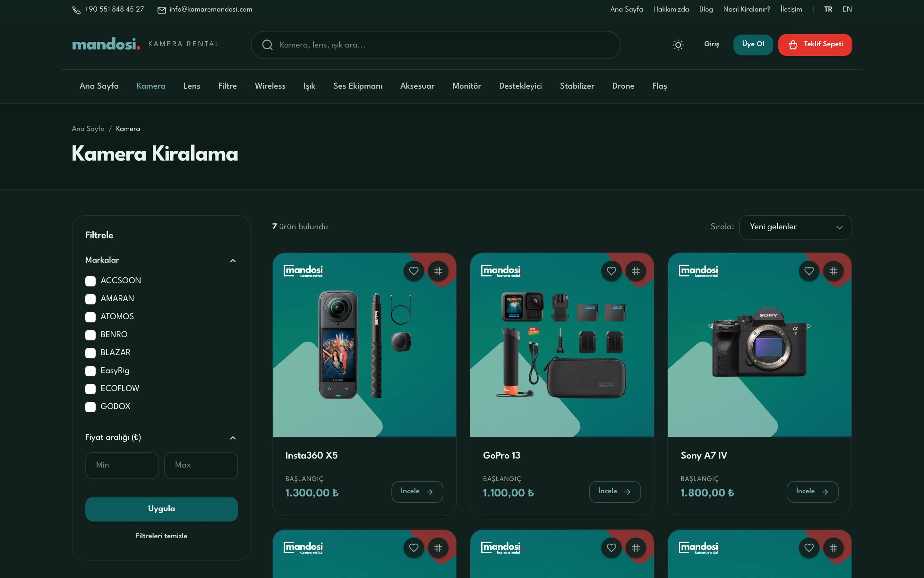
Task: Click compare hash icon on Insta360 X5
Action: (438, 271)
